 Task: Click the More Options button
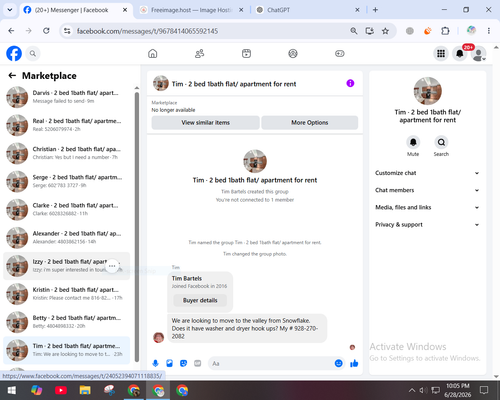pos(310,122)
